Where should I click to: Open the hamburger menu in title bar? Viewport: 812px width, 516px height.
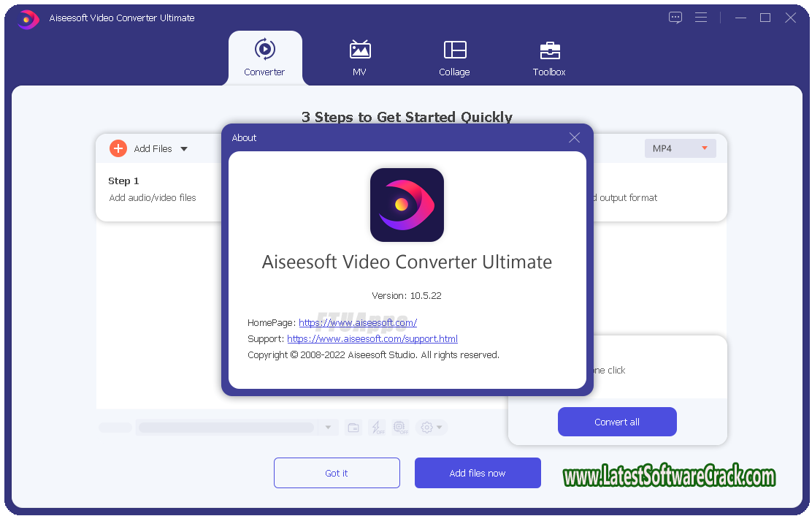(x=701, y=18)
